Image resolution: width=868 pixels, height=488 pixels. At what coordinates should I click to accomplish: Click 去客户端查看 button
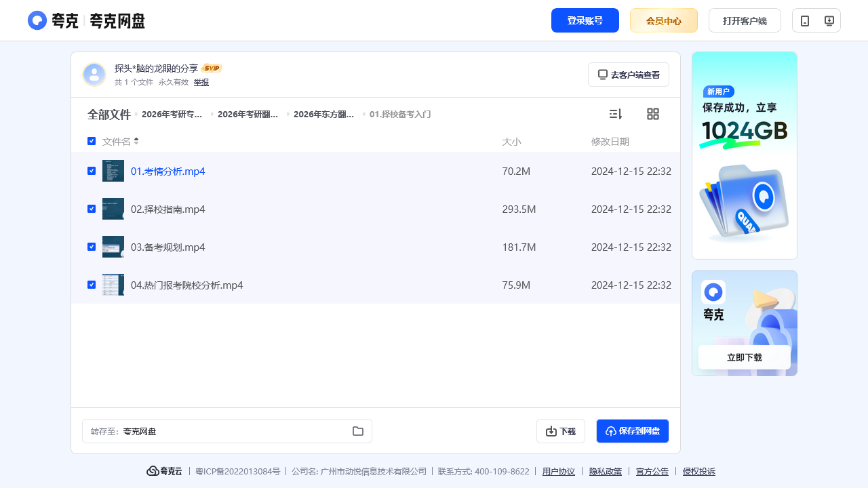[x=629, y=75]
